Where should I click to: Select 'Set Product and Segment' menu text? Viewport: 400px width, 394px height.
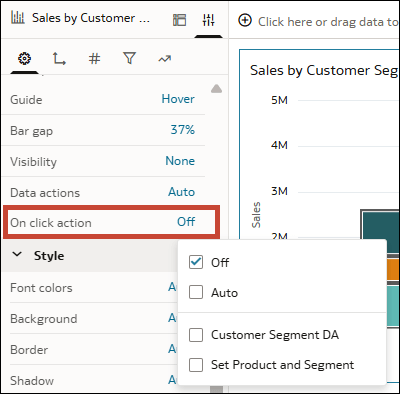(283, 365)
